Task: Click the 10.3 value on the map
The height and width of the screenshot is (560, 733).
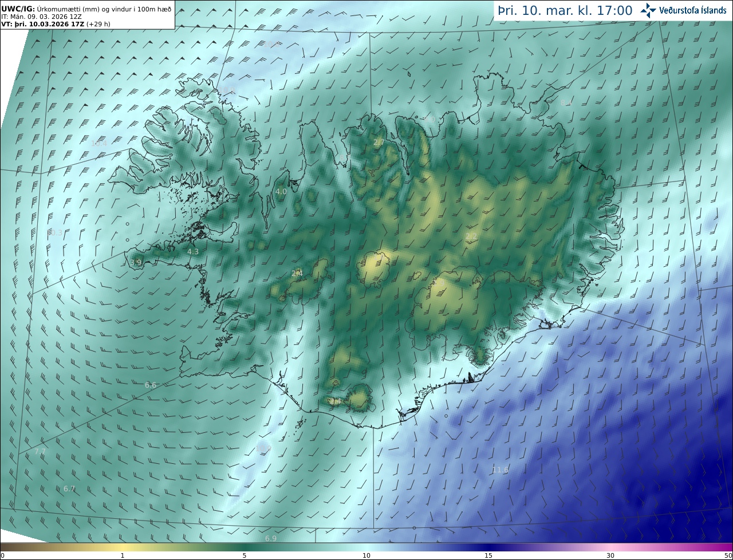Action: tap(54, 232)
